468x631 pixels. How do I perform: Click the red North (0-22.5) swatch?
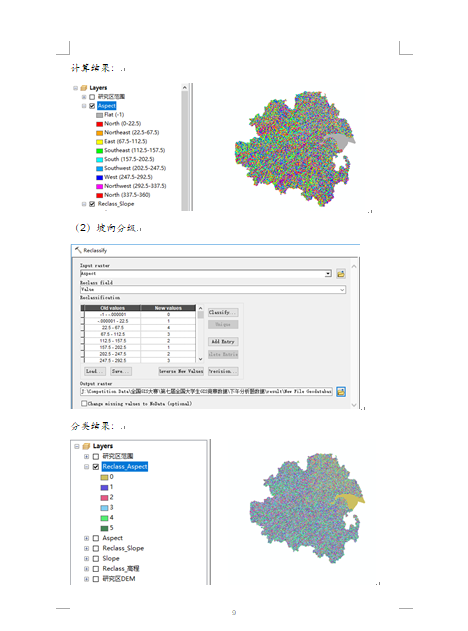(99, 124)
